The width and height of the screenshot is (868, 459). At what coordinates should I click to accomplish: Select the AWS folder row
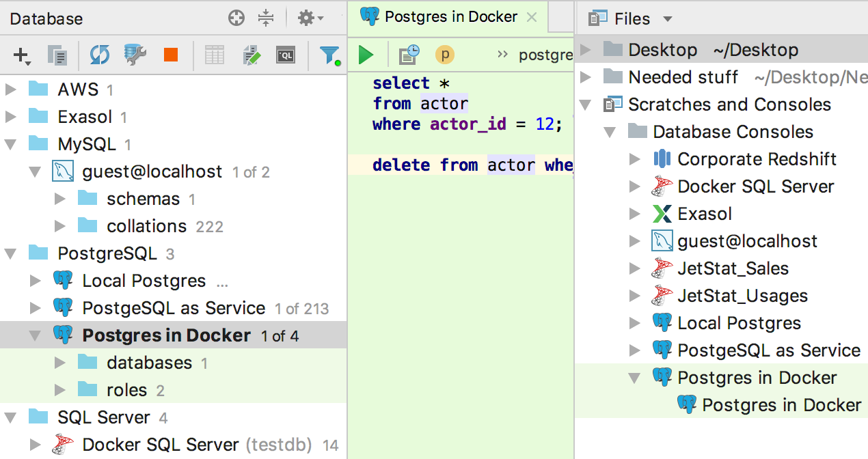tap(174, 89)
